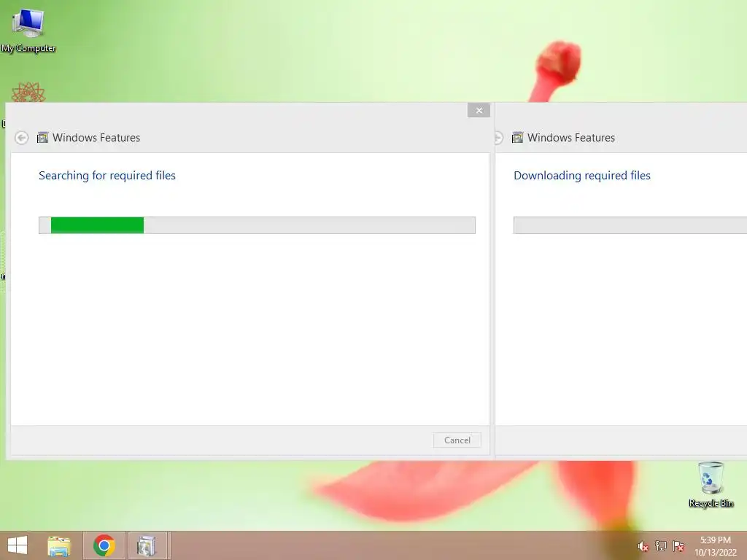Click Cancel in Searching for required files dialog
747x560 pixels.
(457, 440)
